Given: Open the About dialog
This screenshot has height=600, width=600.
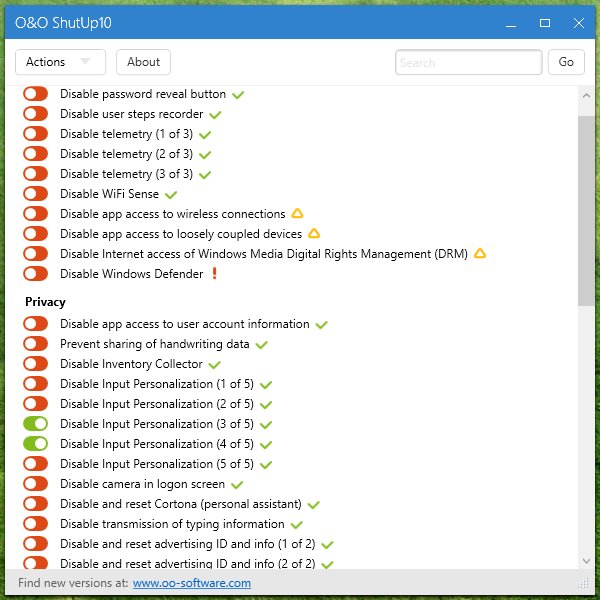Looking at the screenshot, I should click(x=143, y=62).
